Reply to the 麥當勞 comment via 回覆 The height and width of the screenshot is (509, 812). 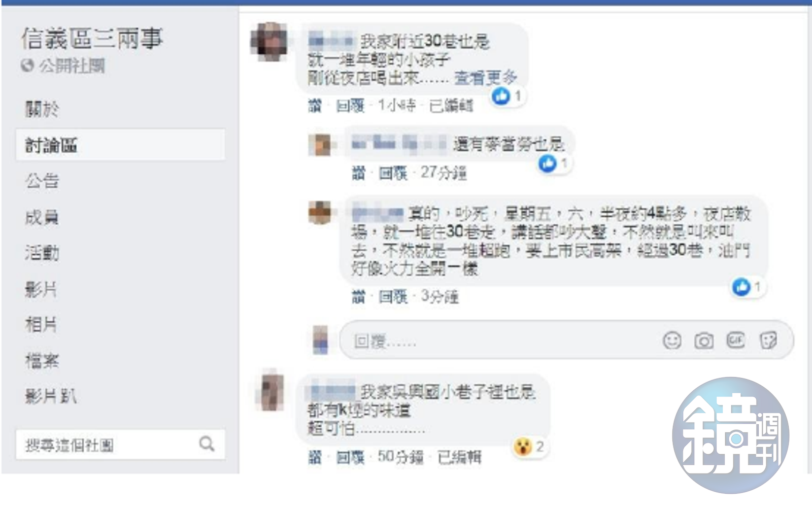(x=393, y=173)
